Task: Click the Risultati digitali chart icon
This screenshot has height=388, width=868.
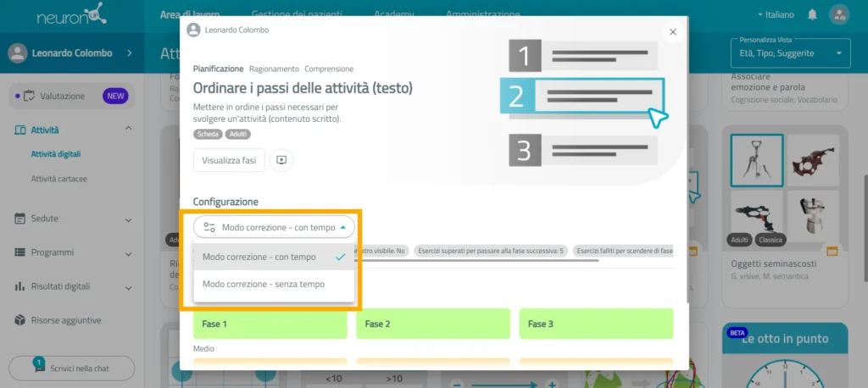Action: pos(20,286)
